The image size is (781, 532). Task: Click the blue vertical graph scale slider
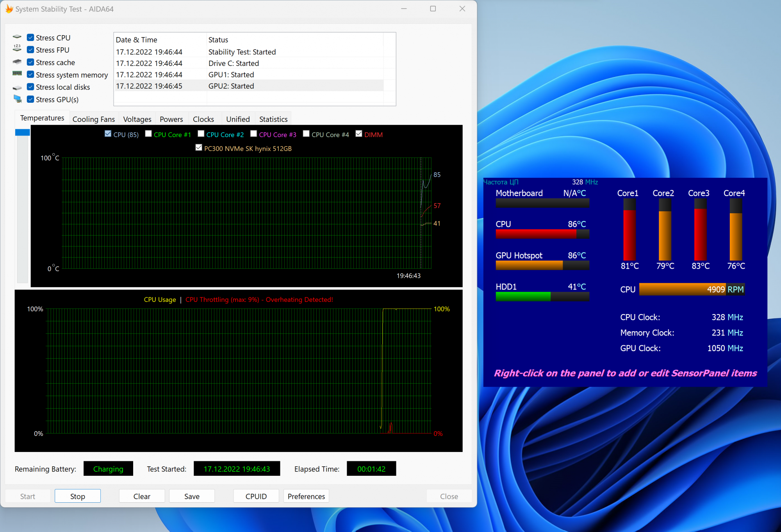(22, 132)
